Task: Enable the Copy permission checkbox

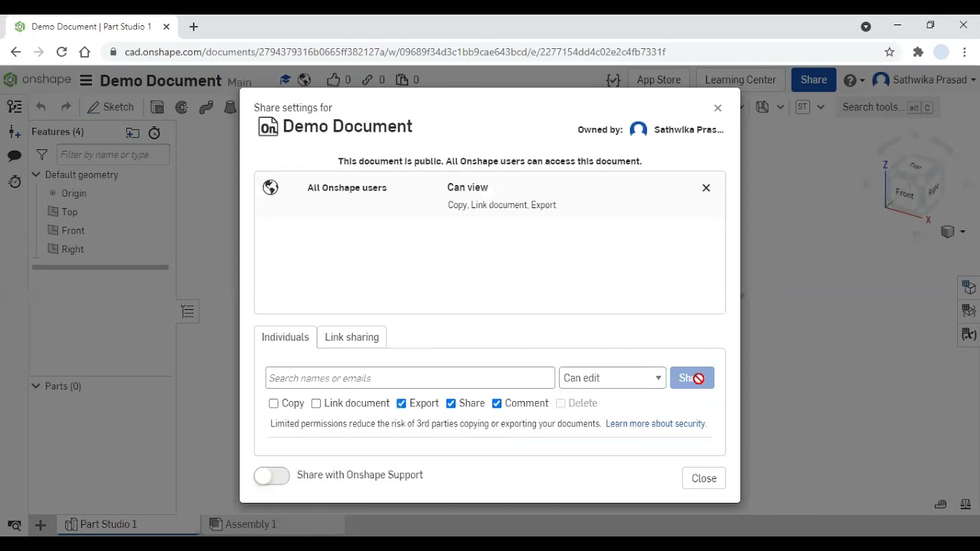Action: coord(274,403)
